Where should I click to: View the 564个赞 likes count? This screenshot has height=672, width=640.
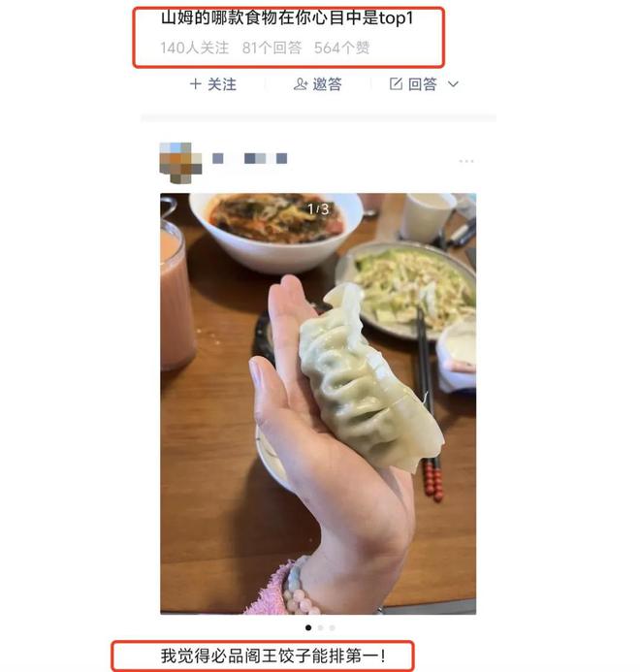coord(341,48)
